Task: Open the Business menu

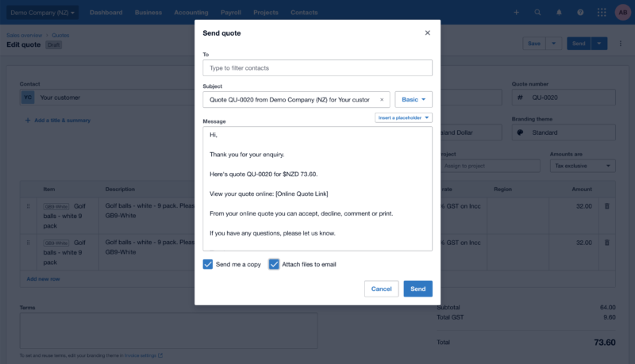Action: tap(148, 13)
